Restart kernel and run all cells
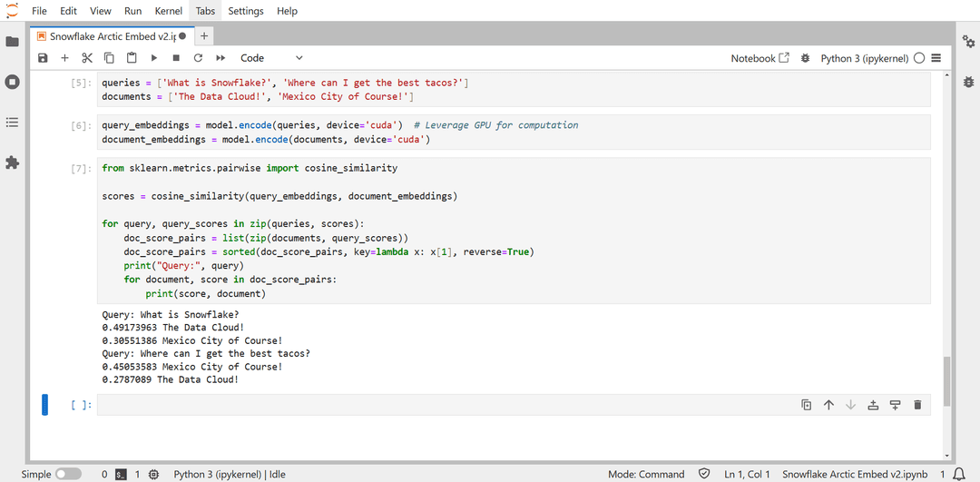Viewport: 980px width, 482px height. pos(220,57)
